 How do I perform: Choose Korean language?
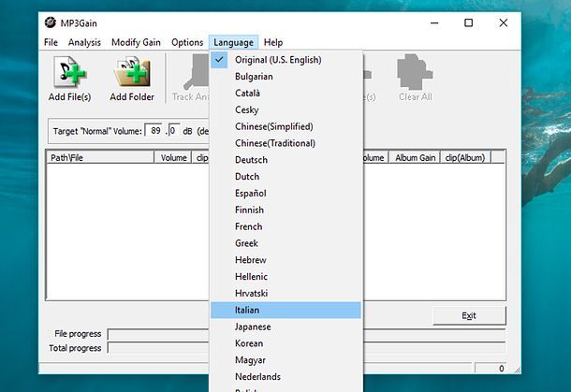tap(285, 343)
